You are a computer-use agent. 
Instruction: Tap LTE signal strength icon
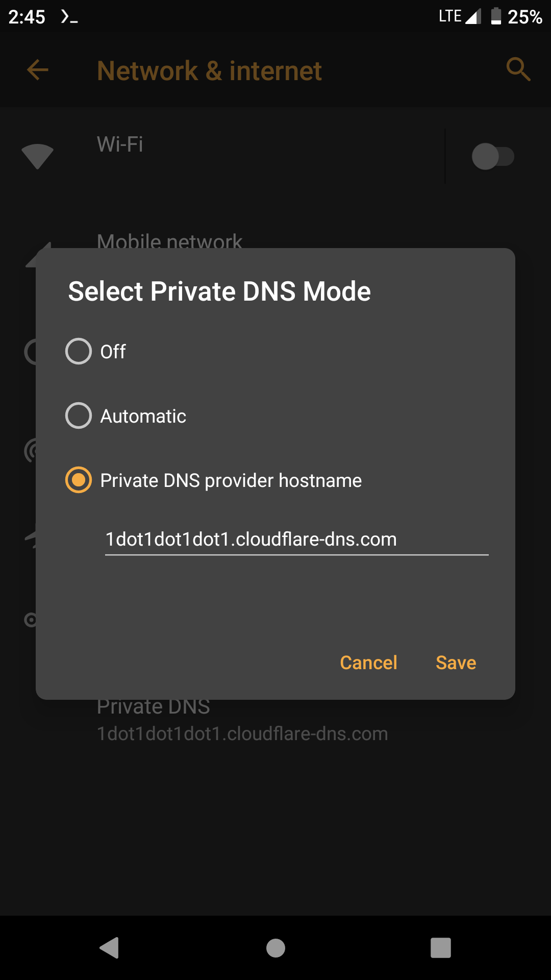pyautogui.click(x=473, y=16)
